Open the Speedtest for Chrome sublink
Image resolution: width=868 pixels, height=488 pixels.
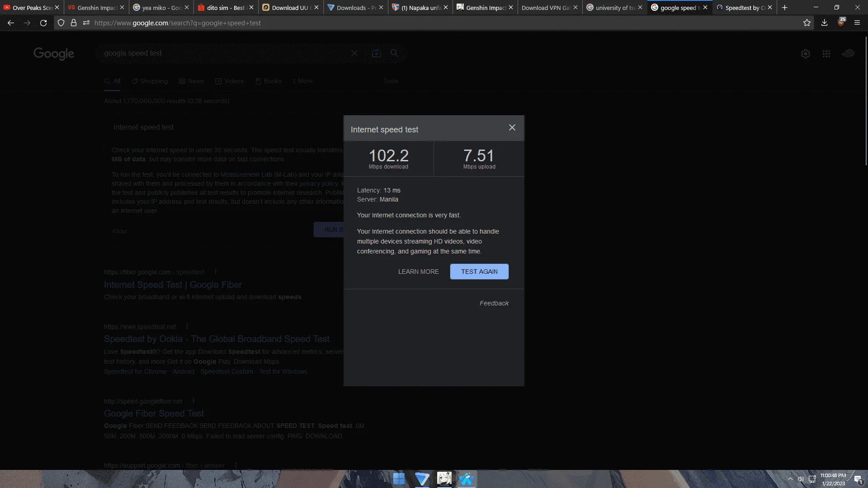135,372
